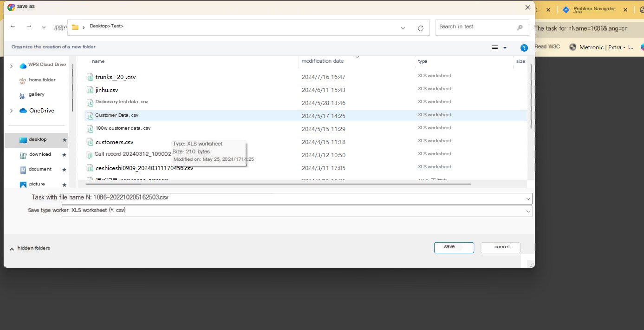Viewport: 644px width, 330px height.
Task: Refresh the Test folder listing
Action: point(421,28)
